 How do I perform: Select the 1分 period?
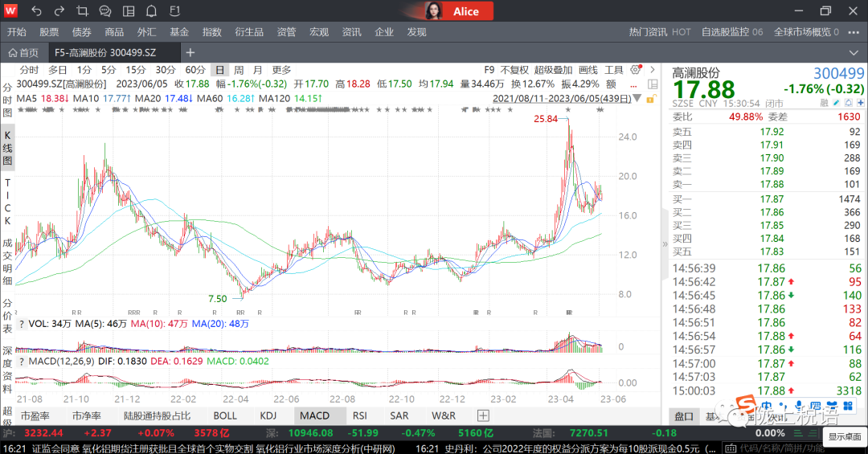[84, 70]
